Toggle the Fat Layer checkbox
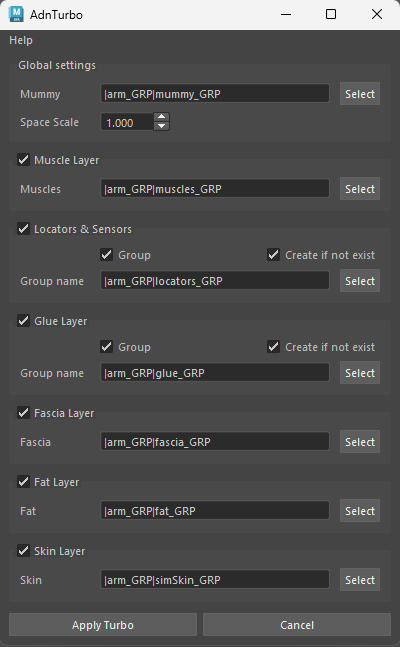 click(x=24, y=482)
